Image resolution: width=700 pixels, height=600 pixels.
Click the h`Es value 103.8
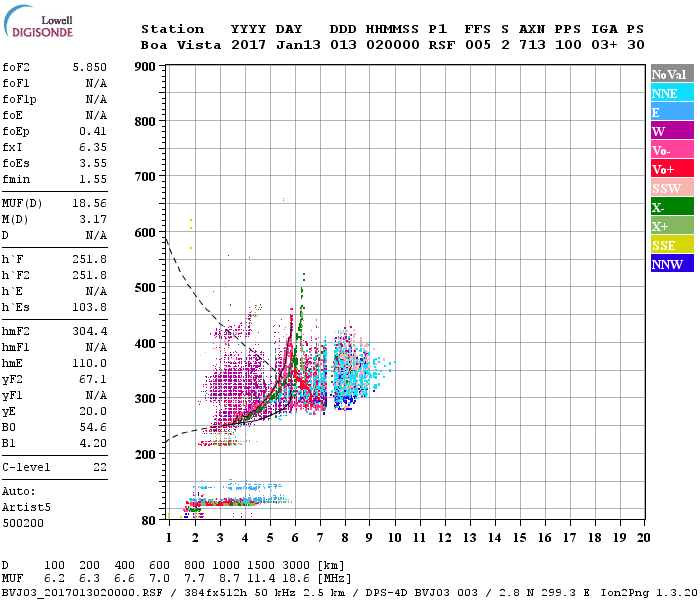point(90,308)
